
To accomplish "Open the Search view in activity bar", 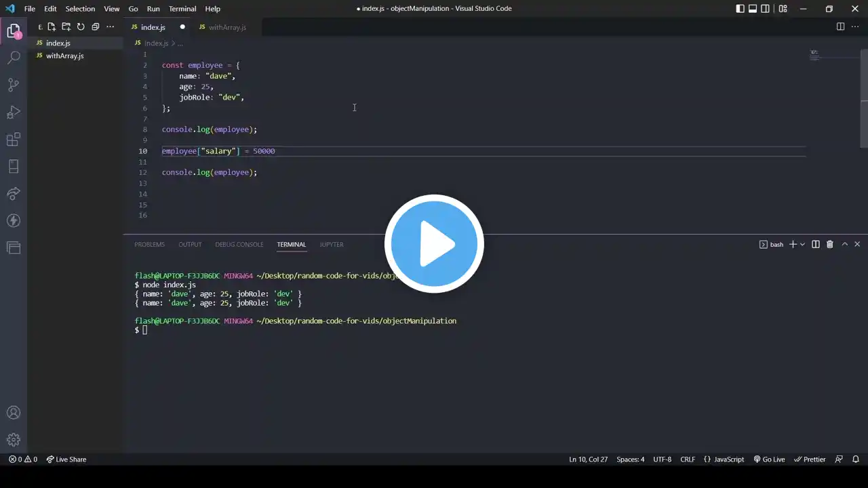I will 14,58.
